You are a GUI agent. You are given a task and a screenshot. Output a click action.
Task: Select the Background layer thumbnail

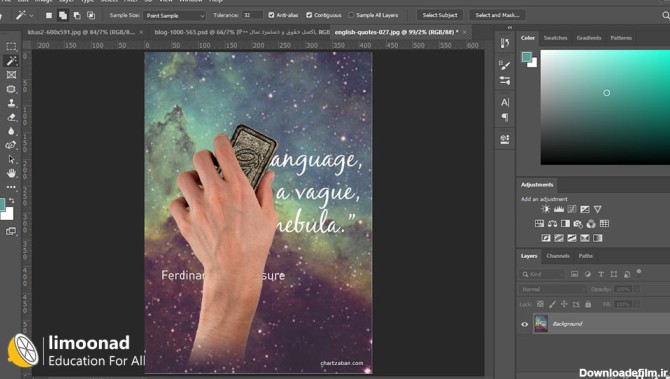pos(541,324)
